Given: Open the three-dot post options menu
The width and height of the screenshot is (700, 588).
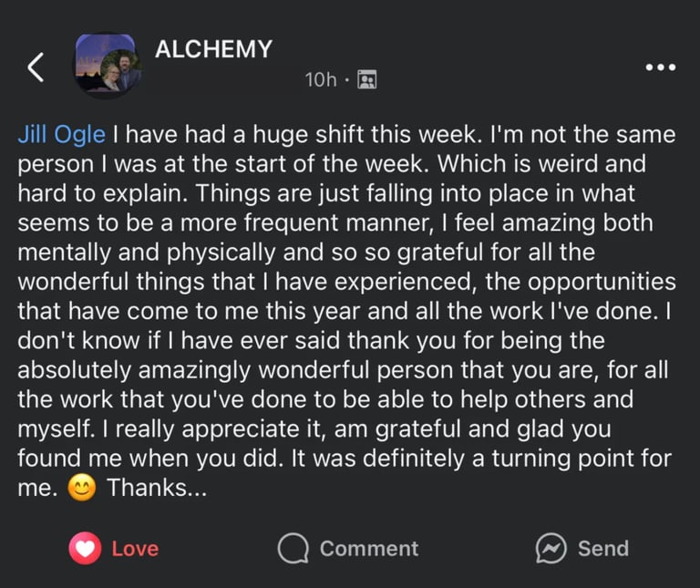Looking at the screenshot, I should click(660, 67).
